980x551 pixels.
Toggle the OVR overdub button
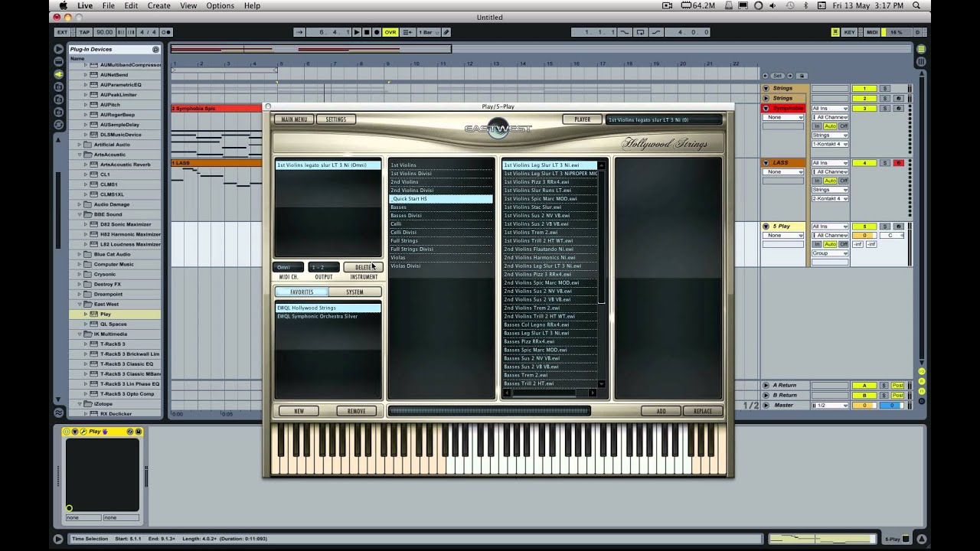(x=390, y=32)
